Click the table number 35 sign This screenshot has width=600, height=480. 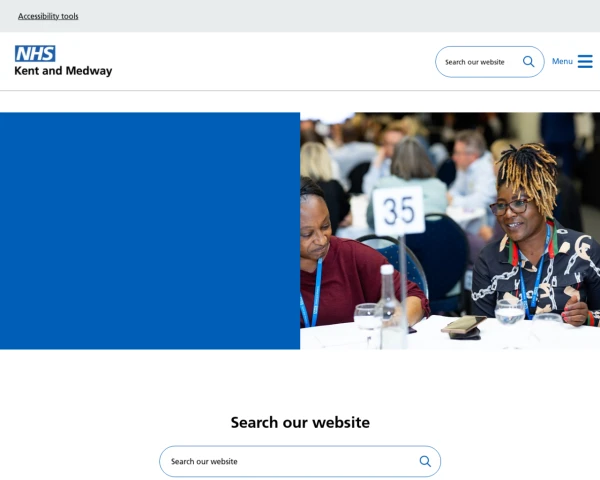pyautogui.click(x=399, y=211)
